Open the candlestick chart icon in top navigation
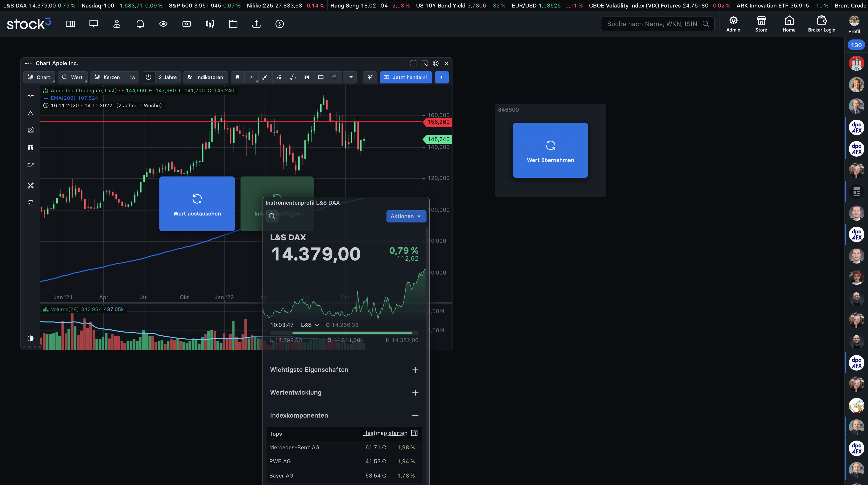868x485 pixels. click(210, 24)
